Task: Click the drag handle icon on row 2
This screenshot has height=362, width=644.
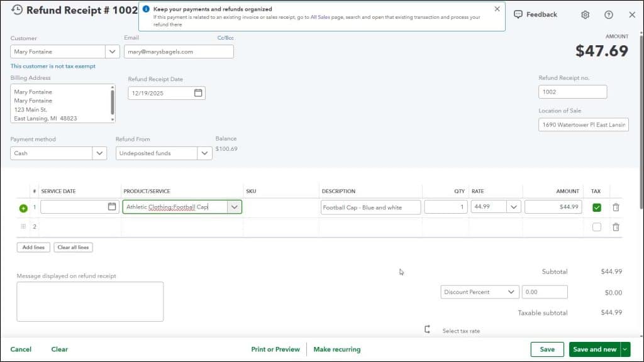Action: tap(23, 226)
